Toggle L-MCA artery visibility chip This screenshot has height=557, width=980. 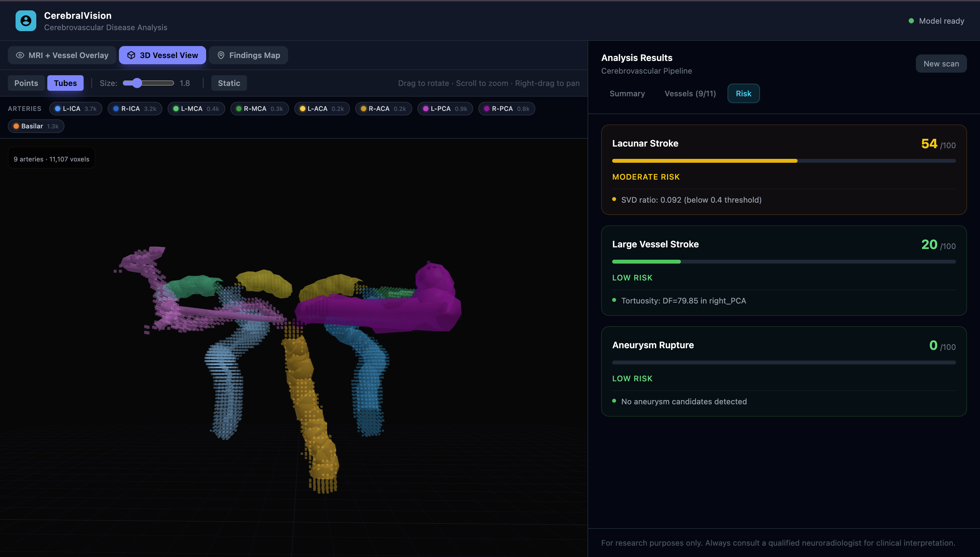point(196,109)
